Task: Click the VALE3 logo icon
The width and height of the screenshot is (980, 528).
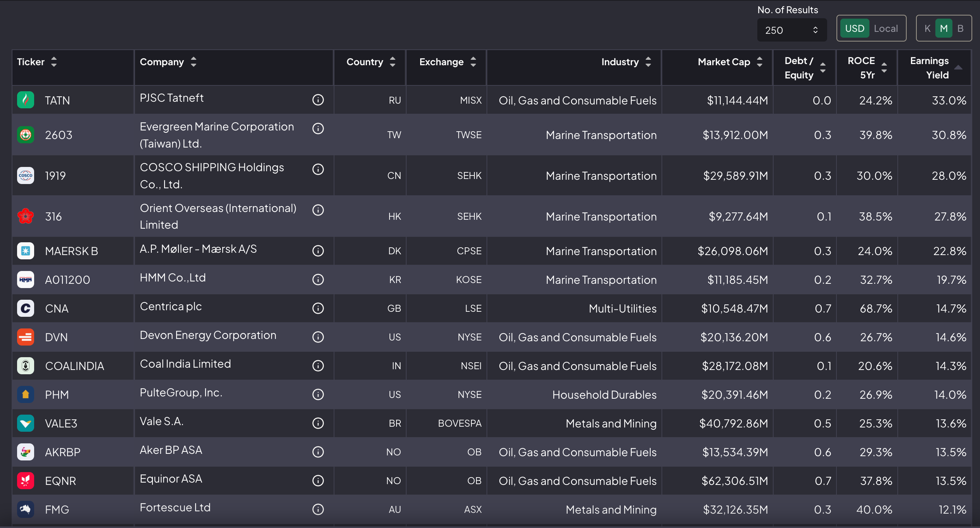Action: tap(26, 423)
